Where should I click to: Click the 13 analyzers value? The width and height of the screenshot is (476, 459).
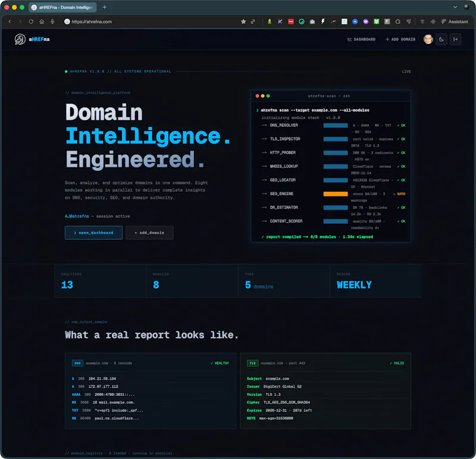click(67, 285)
